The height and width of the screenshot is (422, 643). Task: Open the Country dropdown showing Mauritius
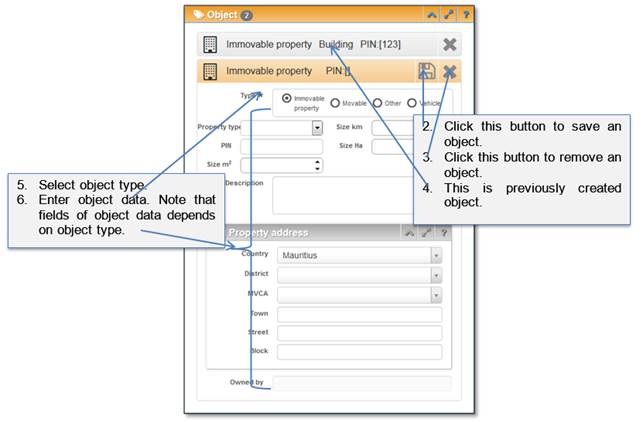tap(436, 255)
